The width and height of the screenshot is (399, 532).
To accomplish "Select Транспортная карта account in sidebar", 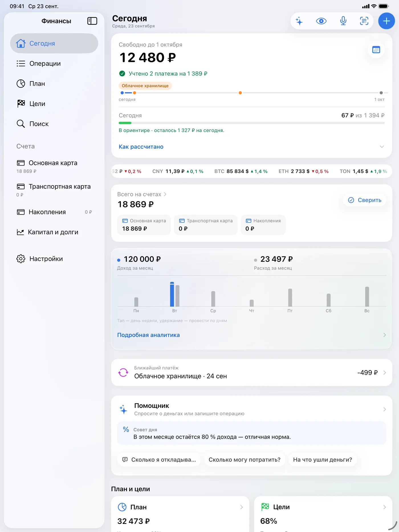I will (x=54, y=190).
